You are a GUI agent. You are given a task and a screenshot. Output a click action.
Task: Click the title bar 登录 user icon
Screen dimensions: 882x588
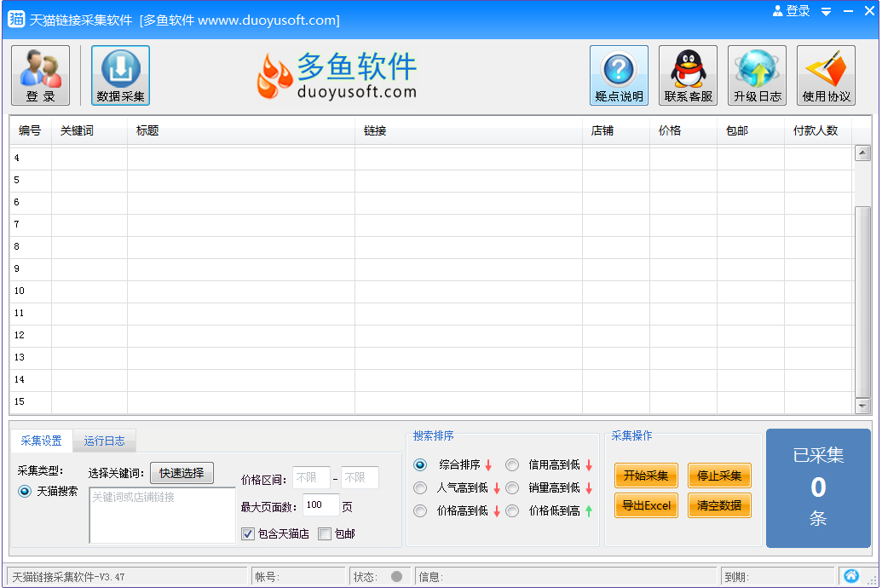pos(791,11)
